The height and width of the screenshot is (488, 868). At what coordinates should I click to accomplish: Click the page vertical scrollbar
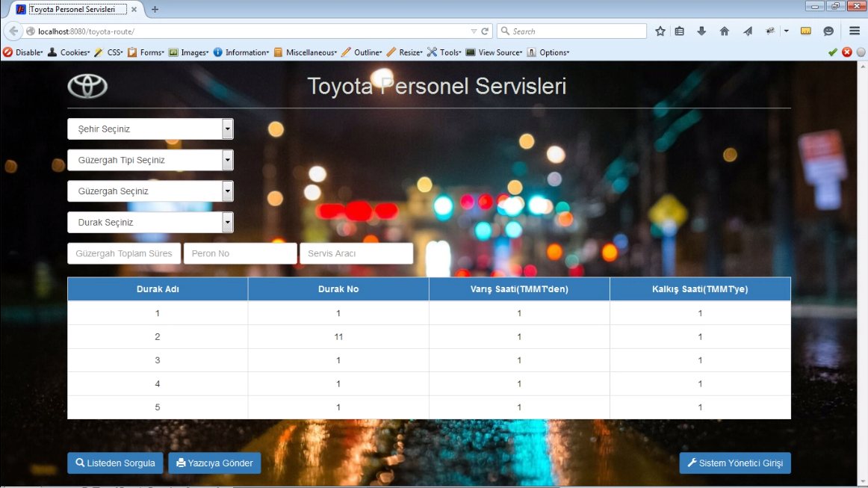tap(863, 273)
